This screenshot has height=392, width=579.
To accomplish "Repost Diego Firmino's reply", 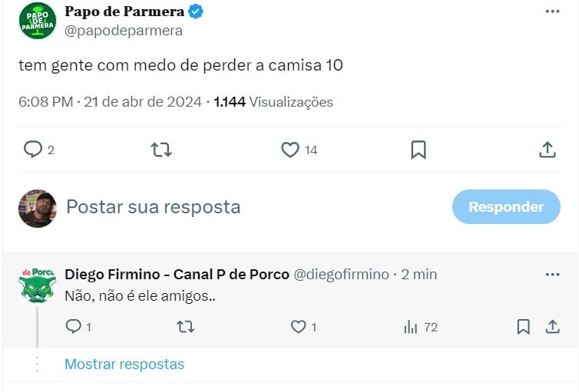I will (186, 327).
